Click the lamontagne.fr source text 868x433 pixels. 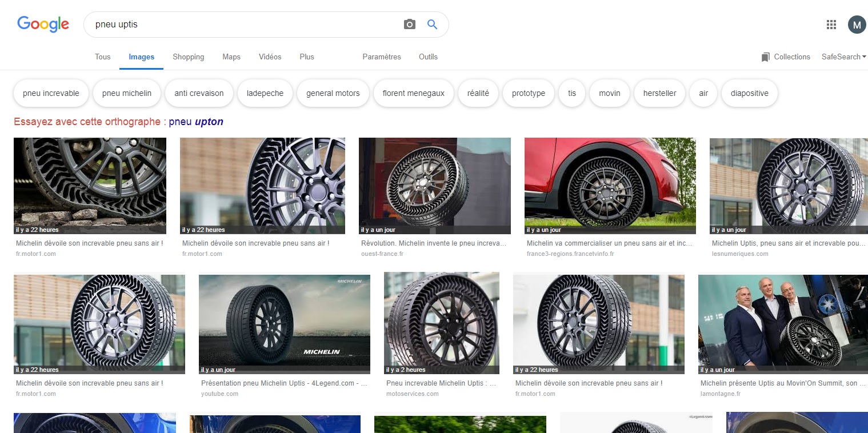(x=721, y=394)
